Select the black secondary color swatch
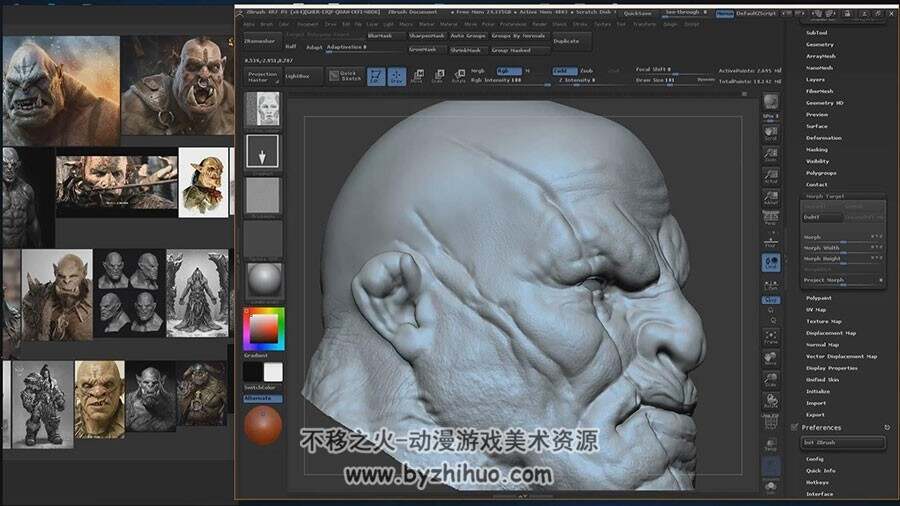 coord(253,372)
